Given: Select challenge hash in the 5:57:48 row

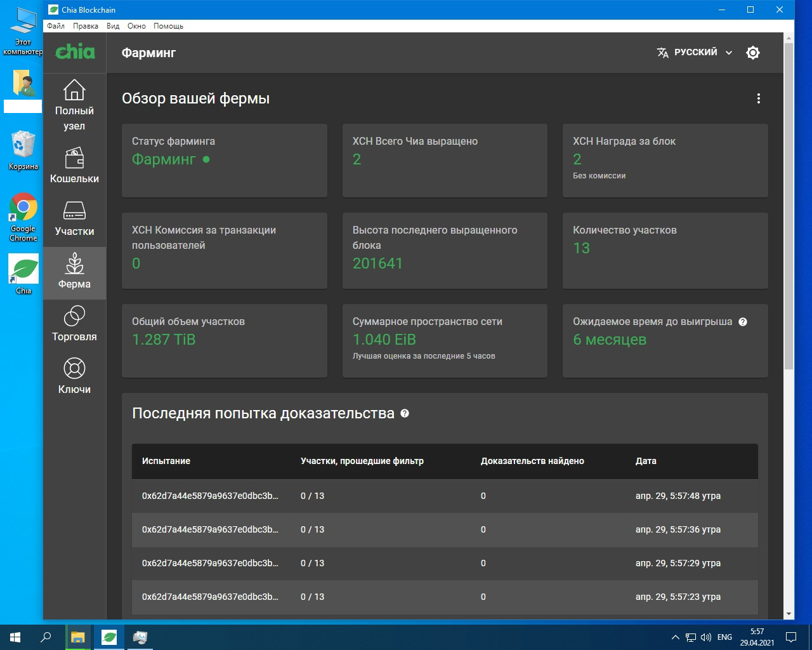Looking at the screenshot, I should coord(210,496).
